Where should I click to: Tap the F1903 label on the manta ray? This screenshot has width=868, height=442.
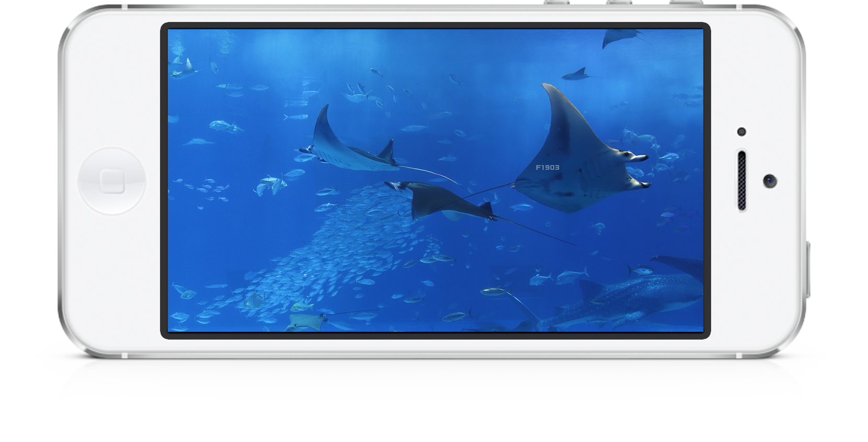pyautogui.click(x=547, y=167)
